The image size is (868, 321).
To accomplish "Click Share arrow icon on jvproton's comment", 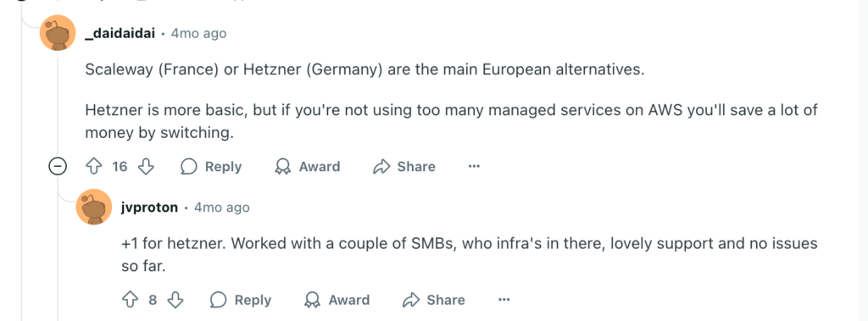I will [x=411, y=300].
